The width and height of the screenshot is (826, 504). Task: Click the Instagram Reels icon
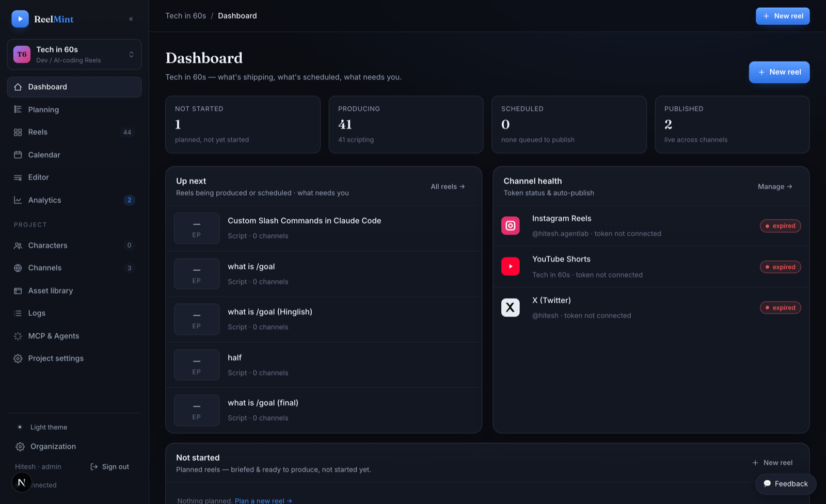click(x=511, y=225)
